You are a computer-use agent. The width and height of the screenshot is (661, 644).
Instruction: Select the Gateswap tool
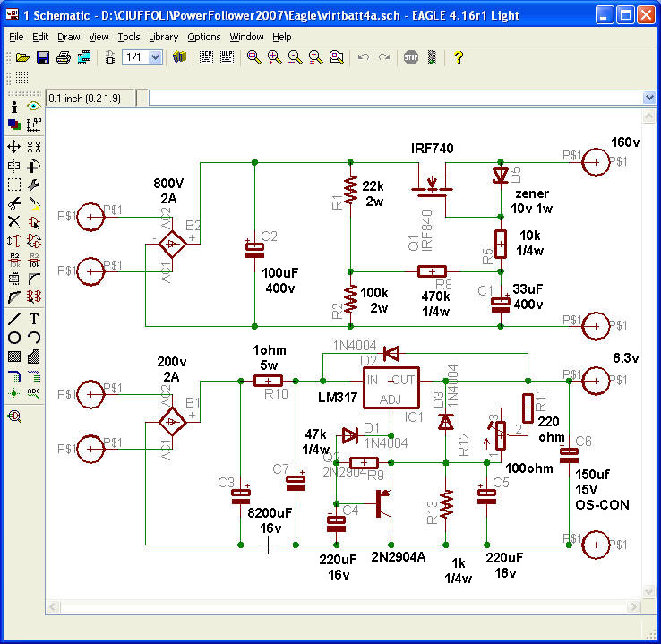click(x=34, y=241)
